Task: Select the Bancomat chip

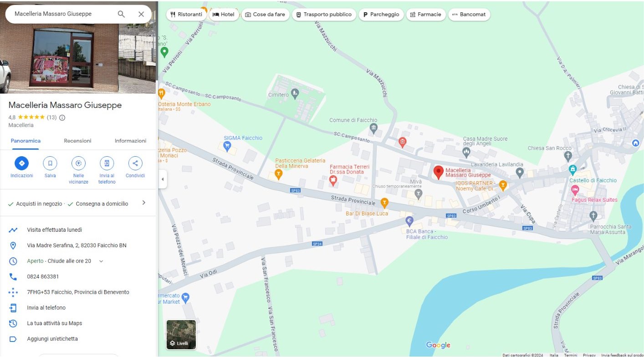Action: pos(469,15)
